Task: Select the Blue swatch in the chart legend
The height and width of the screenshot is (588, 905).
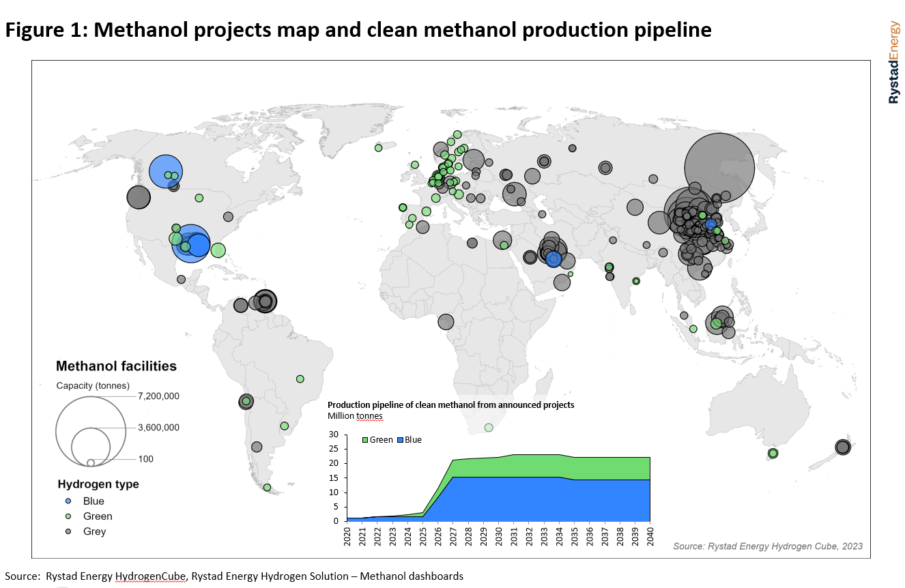Action: (x=399, y=440)
